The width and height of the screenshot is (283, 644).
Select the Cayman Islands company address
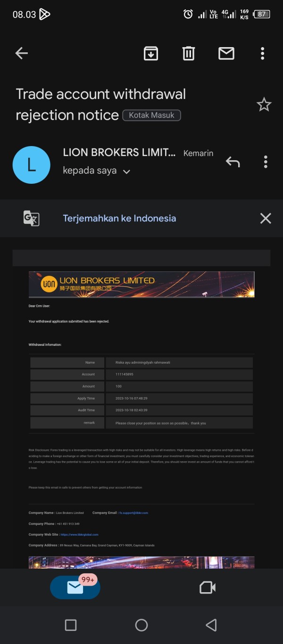click(x=107, y=546)
